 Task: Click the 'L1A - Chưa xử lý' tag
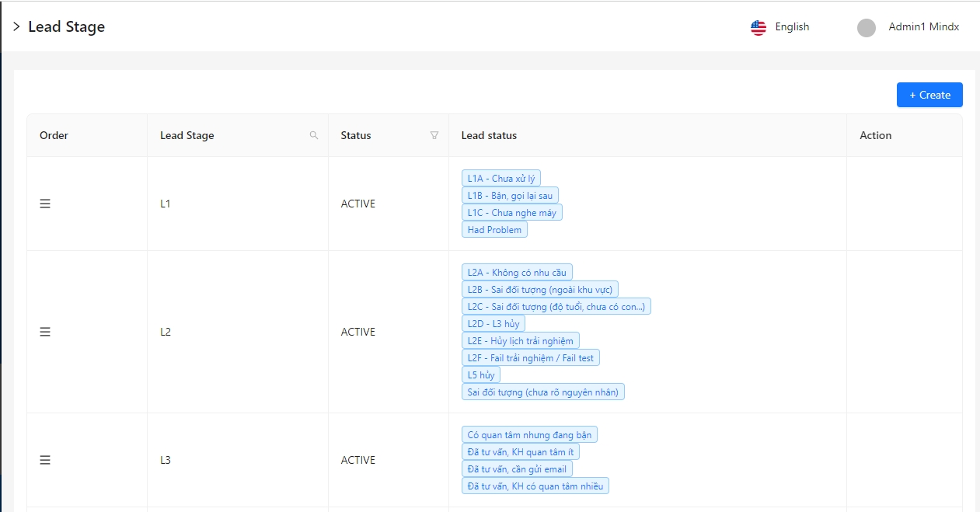coord(500,179)
